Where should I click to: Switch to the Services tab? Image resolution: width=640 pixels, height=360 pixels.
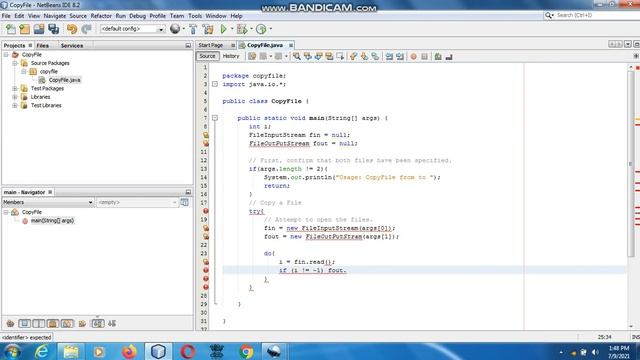(x=72, y=45)
